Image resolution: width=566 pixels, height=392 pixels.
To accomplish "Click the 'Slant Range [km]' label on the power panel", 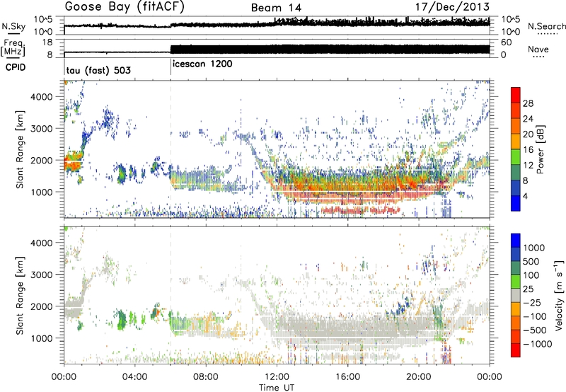I will click(x=20, y=149).
